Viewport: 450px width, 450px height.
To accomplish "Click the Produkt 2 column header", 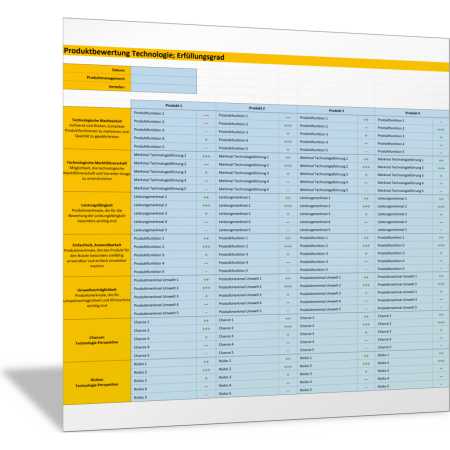I will click(257, 108).
